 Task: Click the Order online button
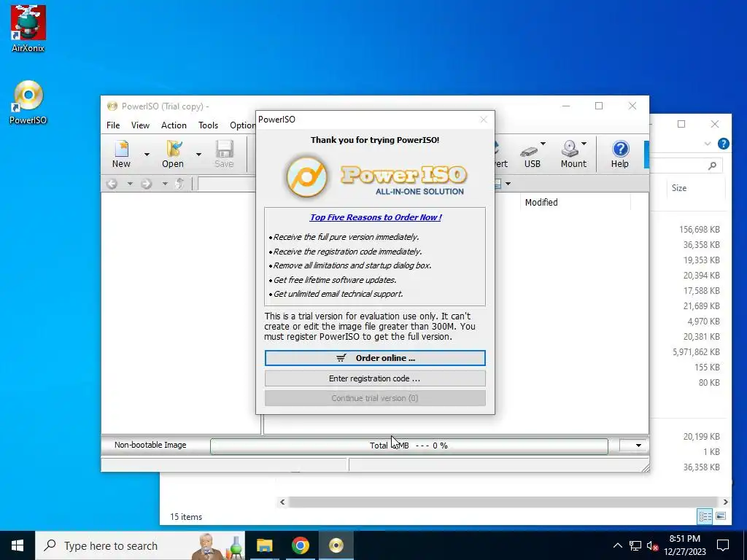pyautogui.click(x=375, y=358)
